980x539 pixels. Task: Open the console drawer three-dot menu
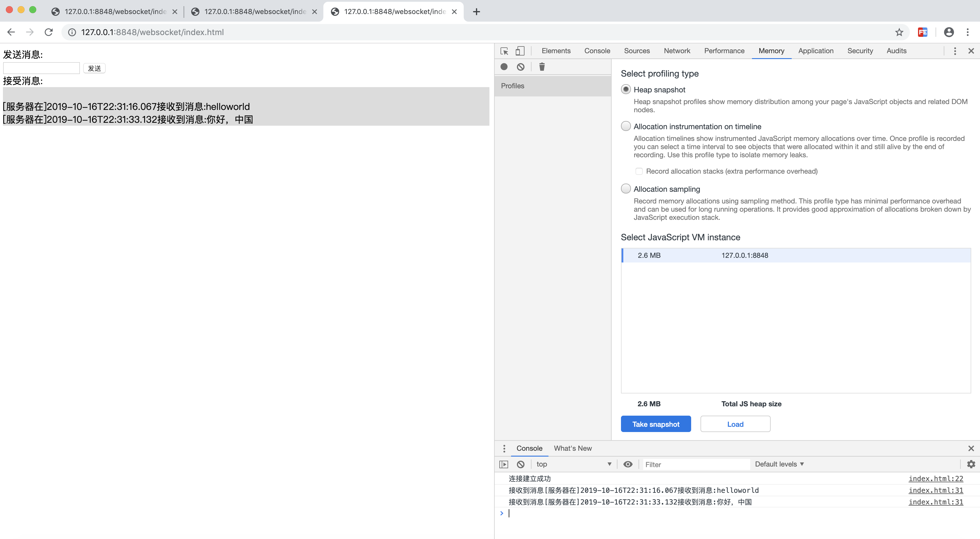[504, 448]
